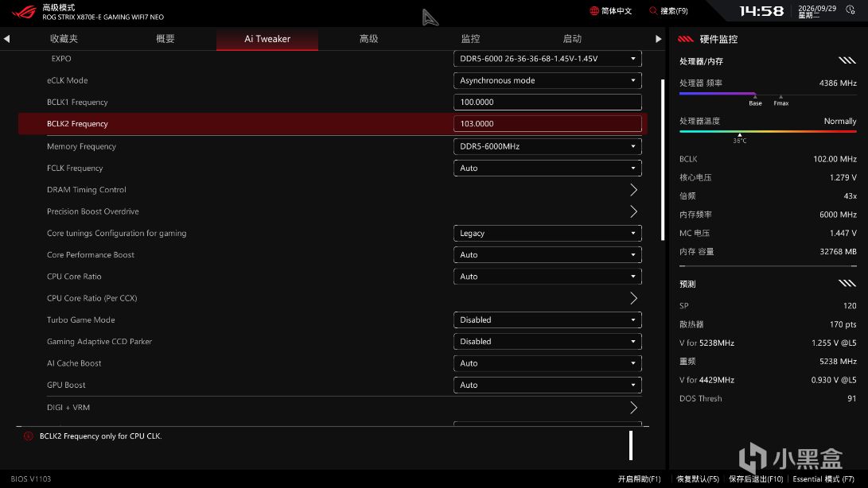This screenshot has height=488, width=868.
Task: Open the FCLK Frequency dropdown
Action: click(x=547, y=168)
